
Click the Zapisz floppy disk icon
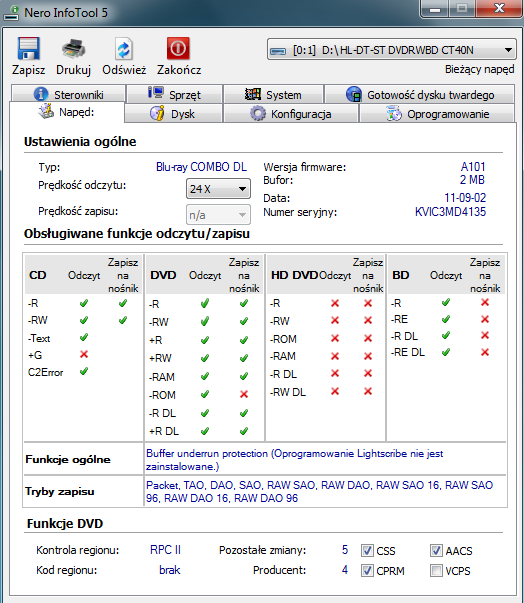28,48
